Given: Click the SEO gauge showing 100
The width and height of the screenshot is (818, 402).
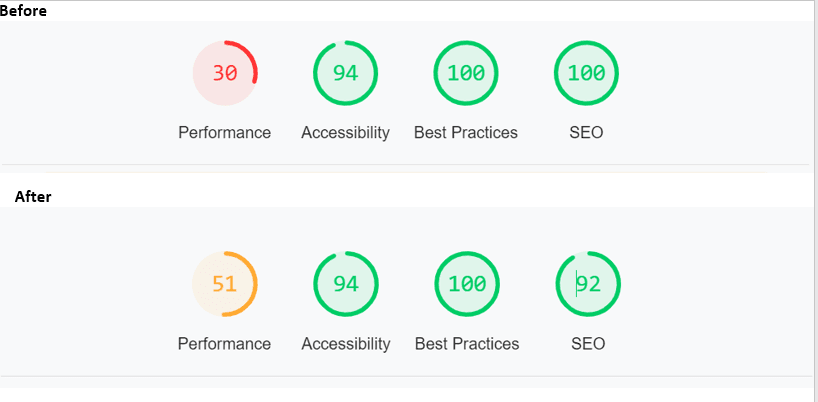Looking at the screenshot, I should pos(586,73).
